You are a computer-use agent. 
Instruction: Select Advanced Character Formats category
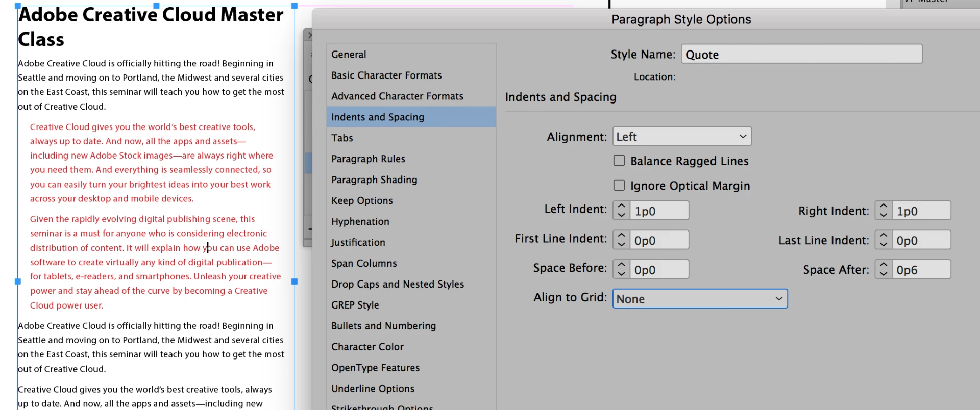[x=411, y=96]
